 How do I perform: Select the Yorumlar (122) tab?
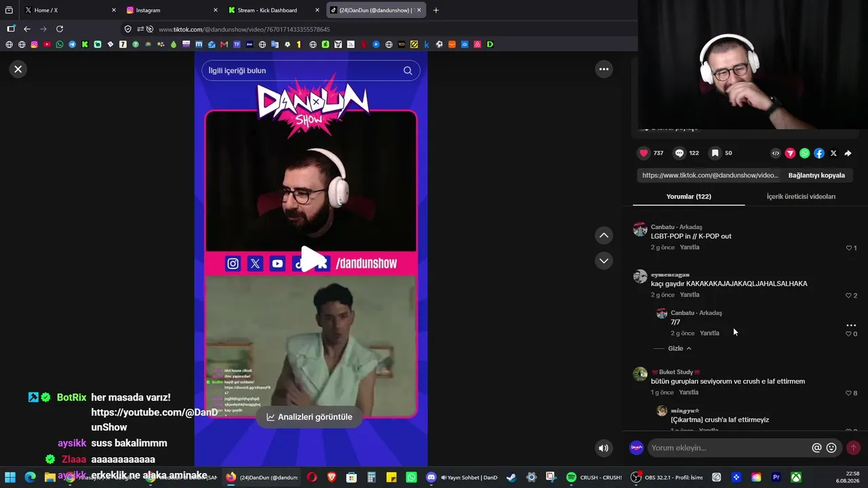tap(688, 197)
